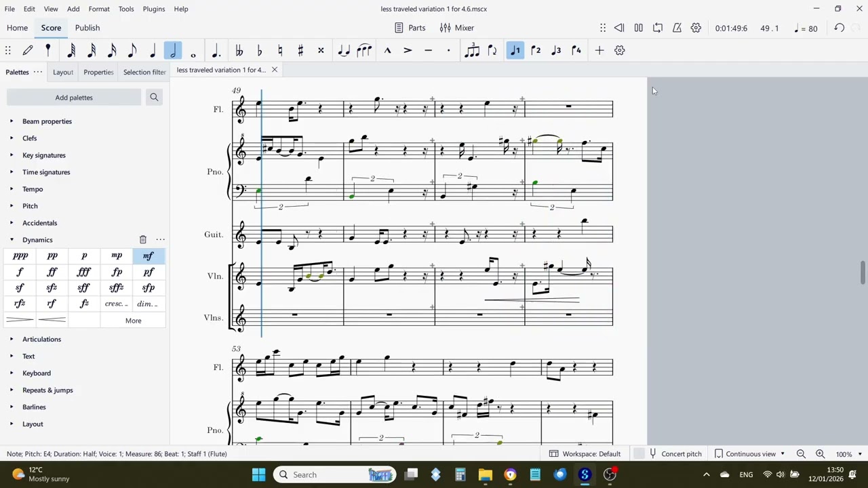Open the Parts dialog
The width and height of the screenshot is (868, 488).
point(410,28)
